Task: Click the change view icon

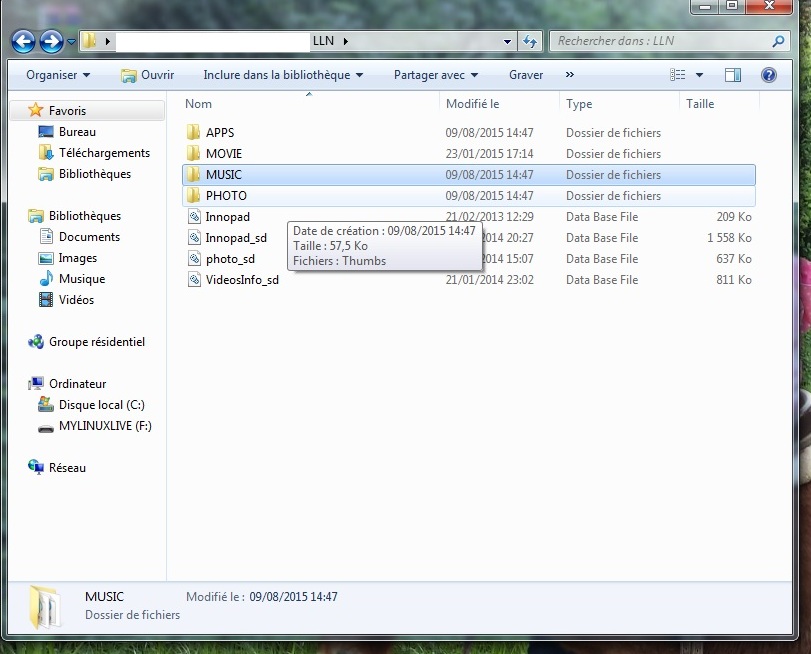Action: pyautogui.click(x=679, y=75)
